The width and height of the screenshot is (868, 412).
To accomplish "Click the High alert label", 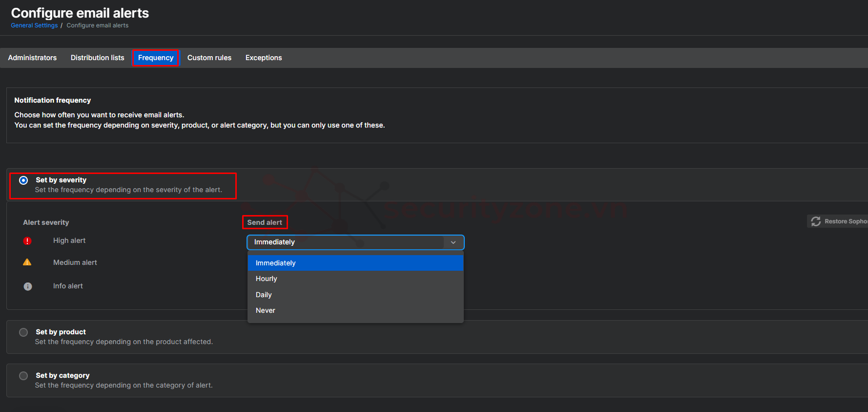I will (x=69, y=240).
